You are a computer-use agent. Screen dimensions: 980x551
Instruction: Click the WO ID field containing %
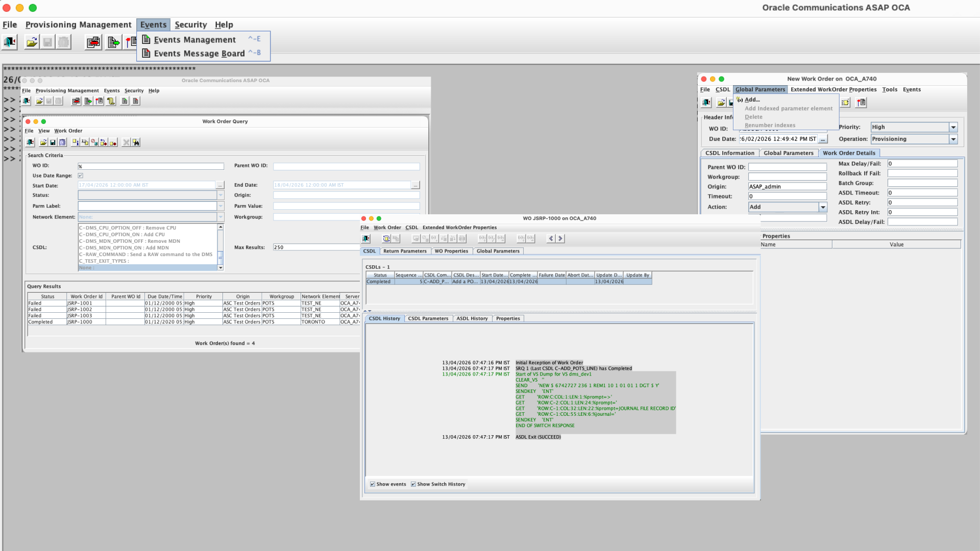(151, 166)
